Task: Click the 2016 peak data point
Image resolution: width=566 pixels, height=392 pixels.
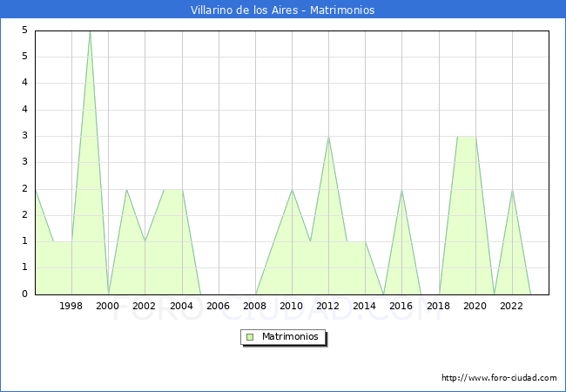Action: click(401, 190)
